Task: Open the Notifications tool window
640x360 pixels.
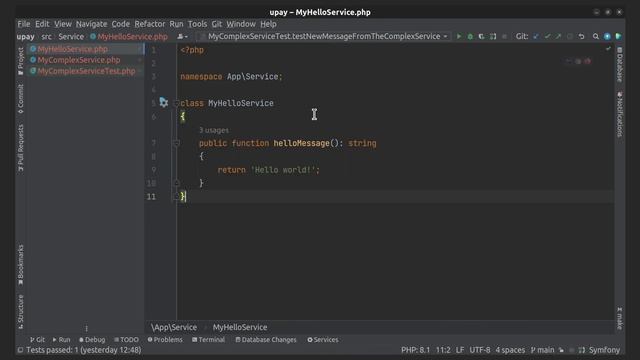Action: [620, 114]
